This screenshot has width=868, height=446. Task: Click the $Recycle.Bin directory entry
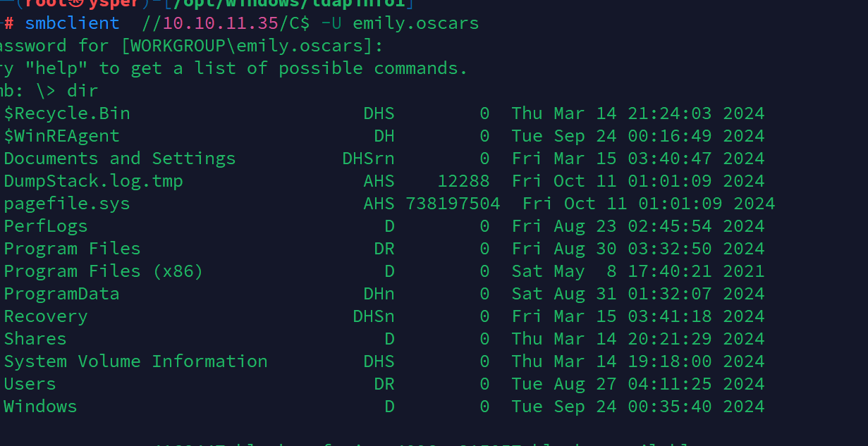click(67, 113)
